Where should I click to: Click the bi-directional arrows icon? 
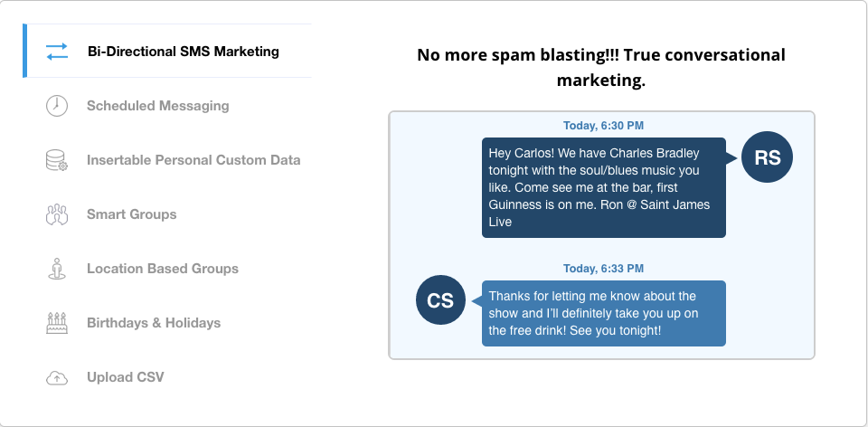tap(56, 52)
